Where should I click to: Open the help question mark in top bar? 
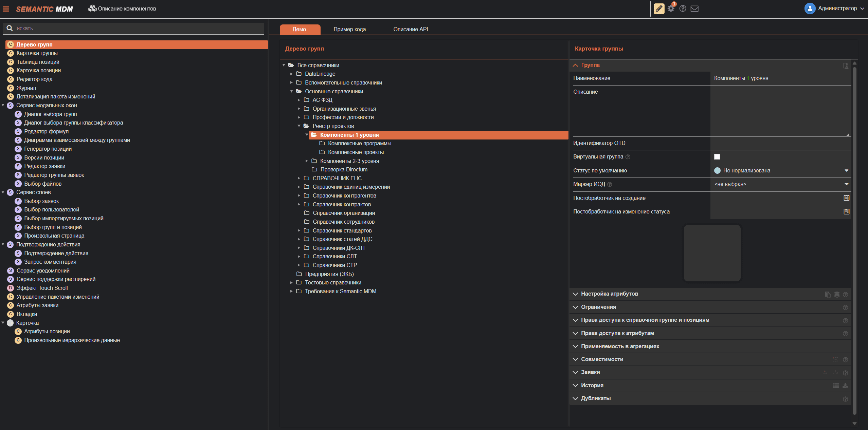tap(683, 8)
